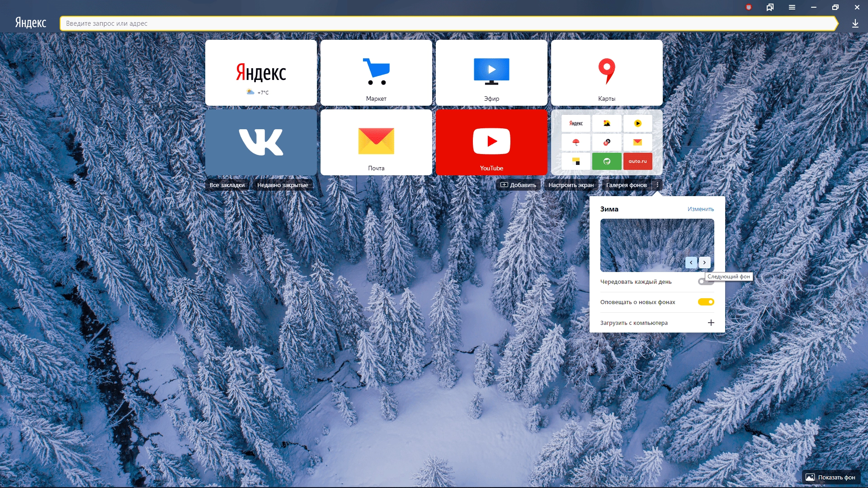Click the Добавить button
868x488 pixels.
518,185
